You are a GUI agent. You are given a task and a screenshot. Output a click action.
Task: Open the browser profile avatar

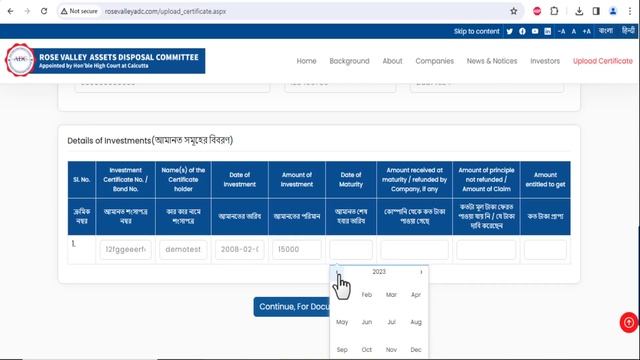(x=613, y=11)
